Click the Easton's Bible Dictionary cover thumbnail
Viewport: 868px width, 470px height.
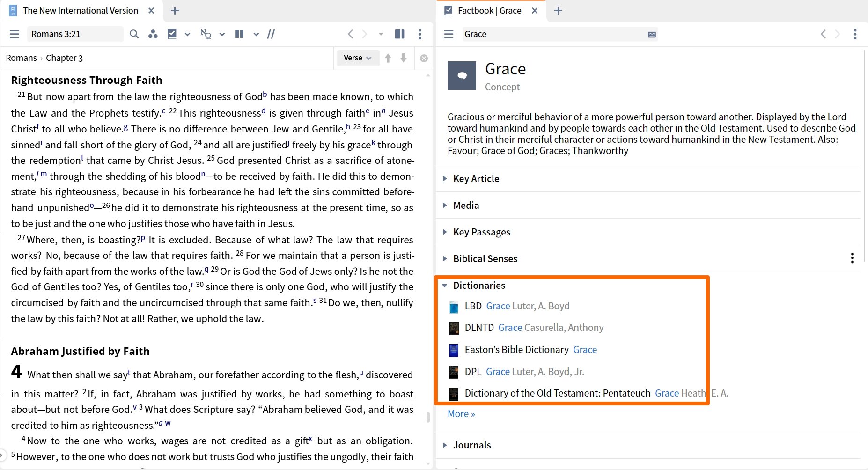(454, 350)
